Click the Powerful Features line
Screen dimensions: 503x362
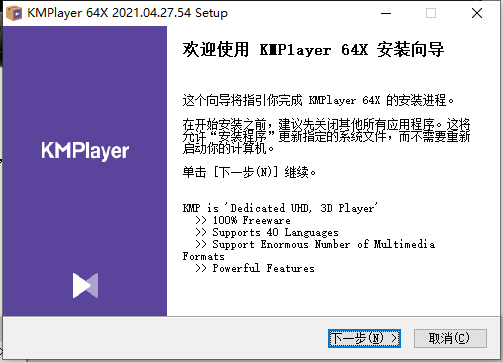(255, 268)
